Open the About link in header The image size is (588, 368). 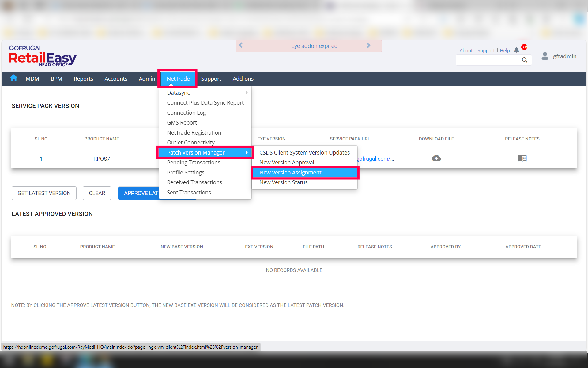[x=466, y=50]
